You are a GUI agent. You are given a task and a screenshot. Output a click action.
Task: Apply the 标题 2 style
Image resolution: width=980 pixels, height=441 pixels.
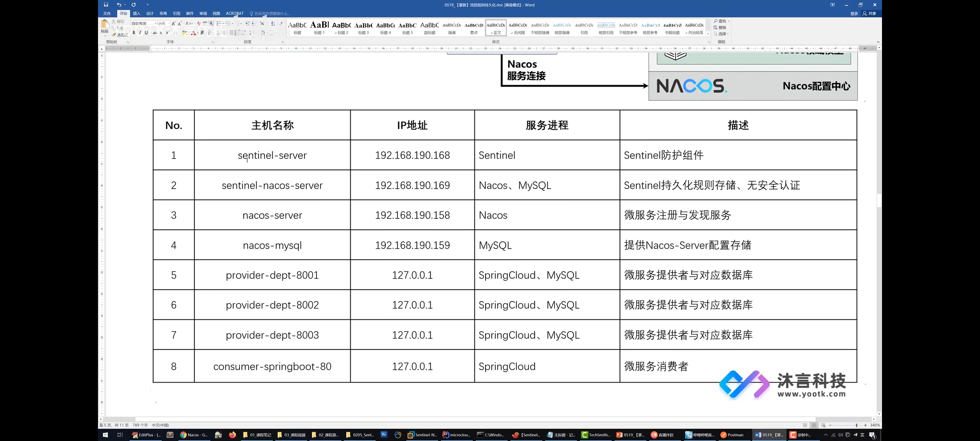pos(341,28)
